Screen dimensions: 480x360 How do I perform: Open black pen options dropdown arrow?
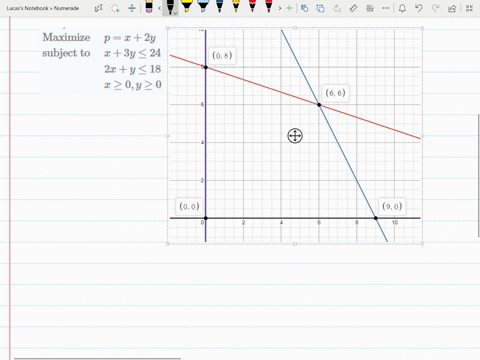coord(175,14)
